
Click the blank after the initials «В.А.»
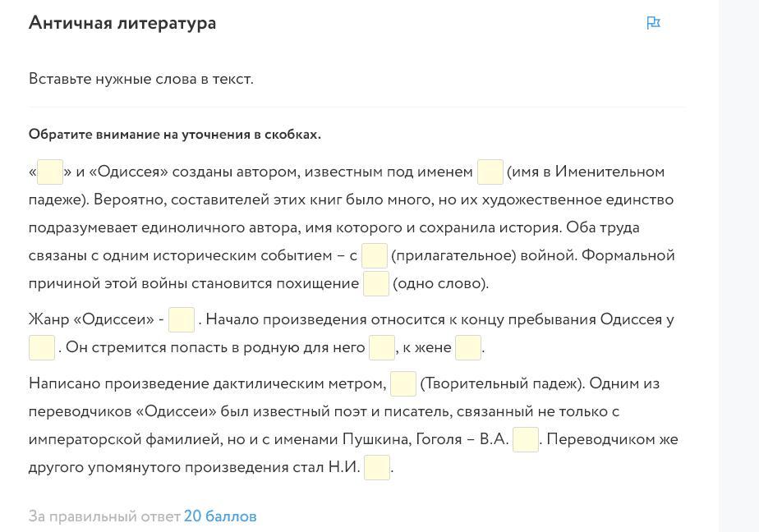tap(525, 439)
